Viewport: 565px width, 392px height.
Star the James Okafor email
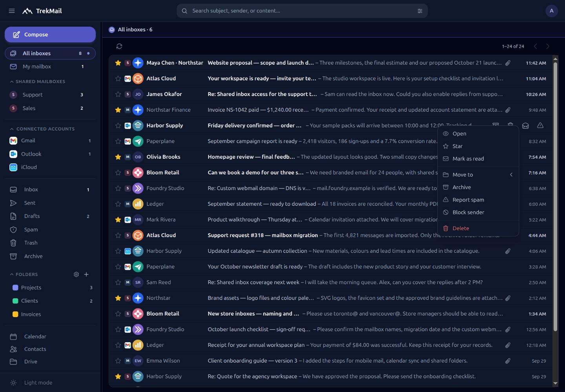[x=118, y=94]
